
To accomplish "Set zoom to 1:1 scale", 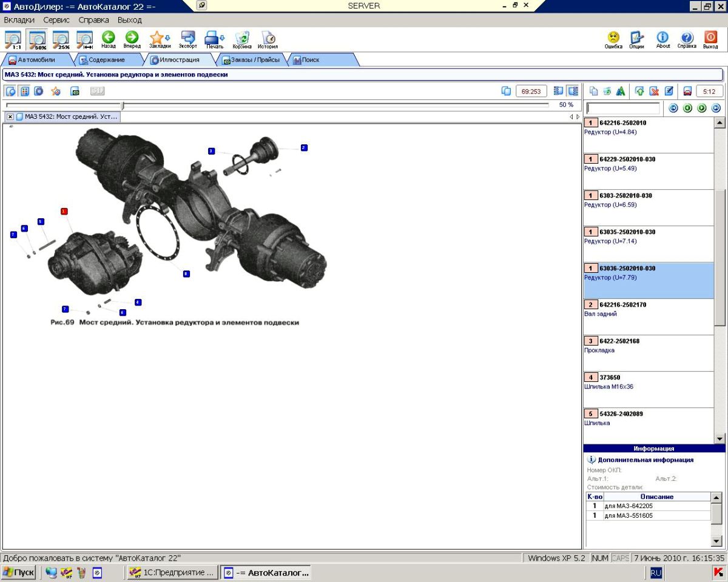I will click(x=13, y=40).
